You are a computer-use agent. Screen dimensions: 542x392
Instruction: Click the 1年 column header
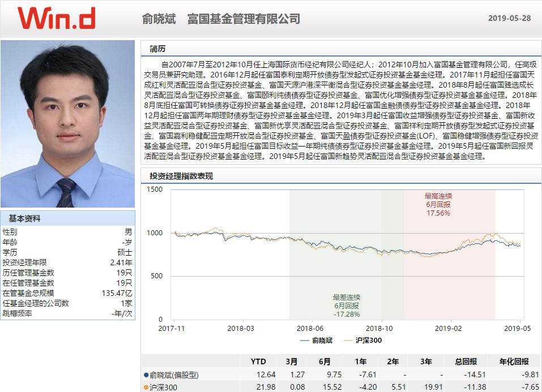(x=361, y=361)
